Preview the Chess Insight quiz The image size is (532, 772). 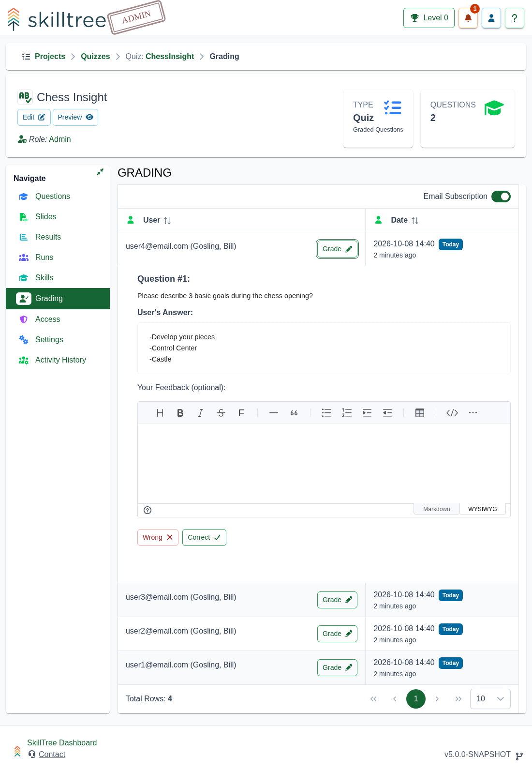(x=75, y=117)
